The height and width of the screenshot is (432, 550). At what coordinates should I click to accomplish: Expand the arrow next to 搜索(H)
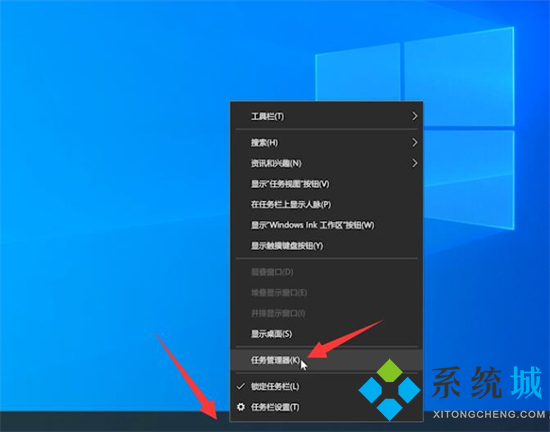click(415, 142)
